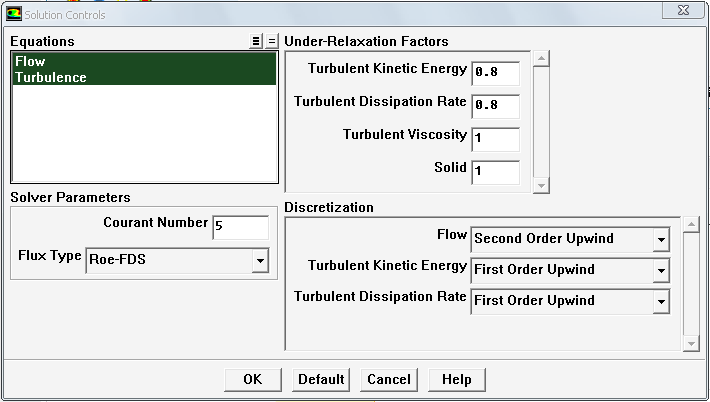The width and height of the screenshot is (710, 402).
Task: Open the Help button
Action: [x=457, y=380]
